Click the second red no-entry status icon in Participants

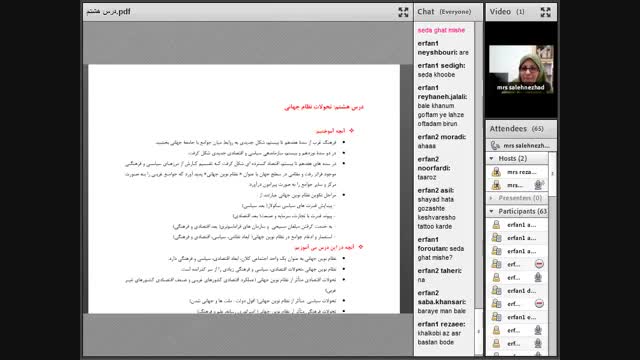click(539, 304)
